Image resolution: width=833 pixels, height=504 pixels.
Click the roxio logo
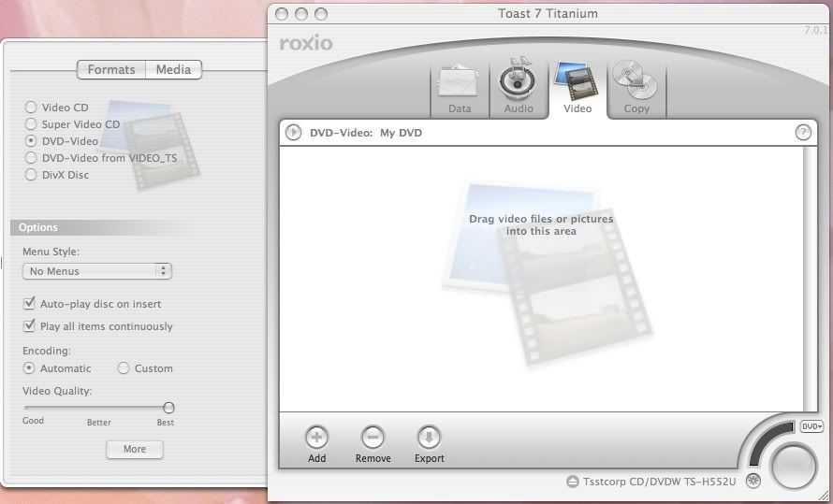(x=306, y=43)
